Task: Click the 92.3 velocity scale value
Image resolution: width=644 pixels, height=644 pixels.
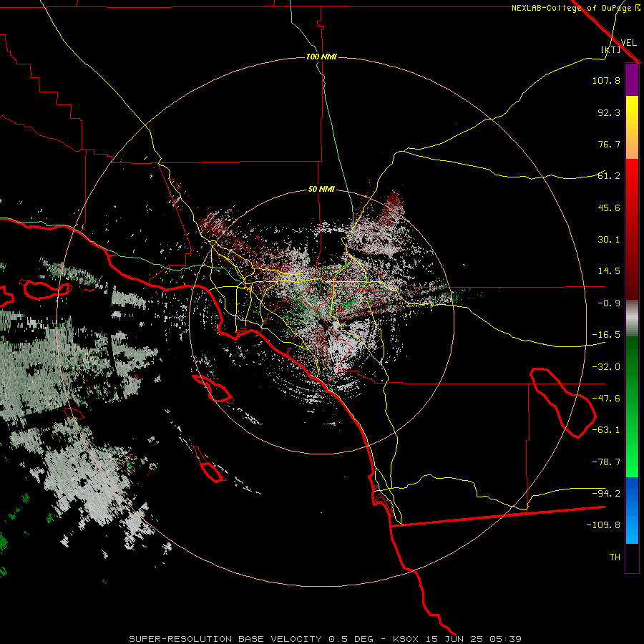Action: coord(609,112)
